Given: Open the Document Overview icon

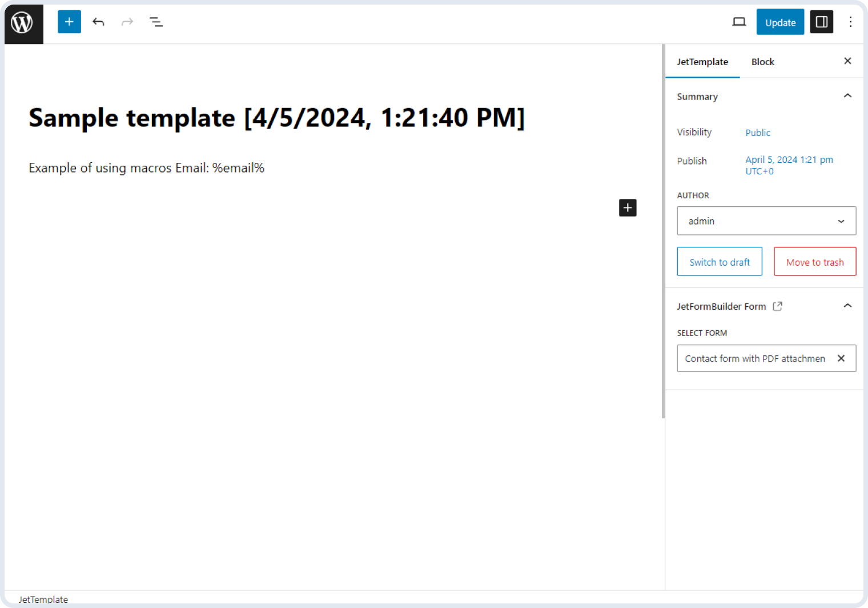Looking at the screenshot, I should click(156, 22).
